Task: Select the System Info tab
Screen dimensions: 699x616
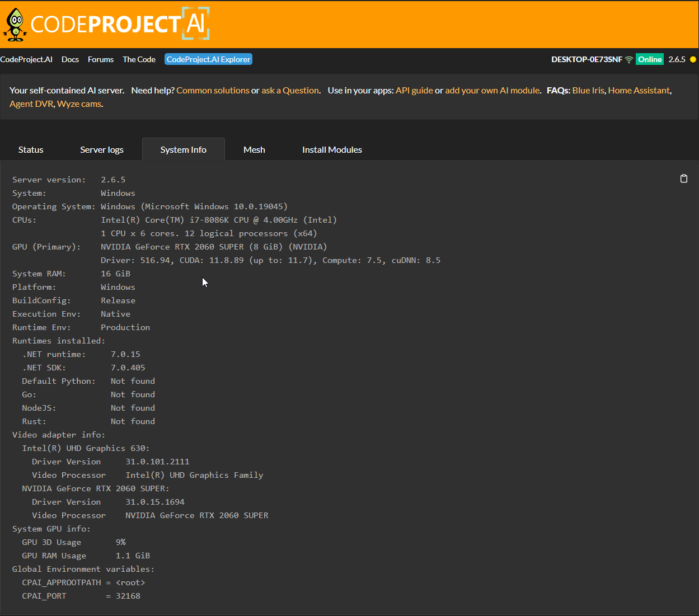Action: [x=184, y=149]
